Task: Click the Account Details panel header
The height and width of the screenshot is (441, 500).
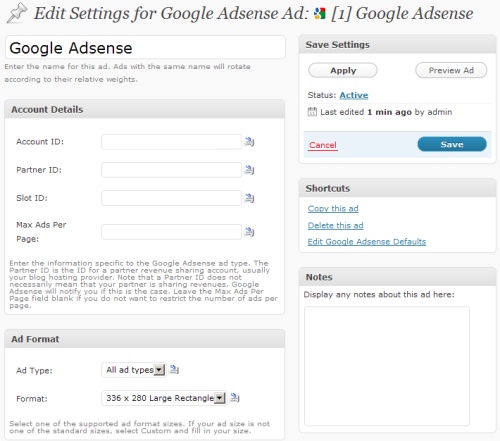Action: 145,109
